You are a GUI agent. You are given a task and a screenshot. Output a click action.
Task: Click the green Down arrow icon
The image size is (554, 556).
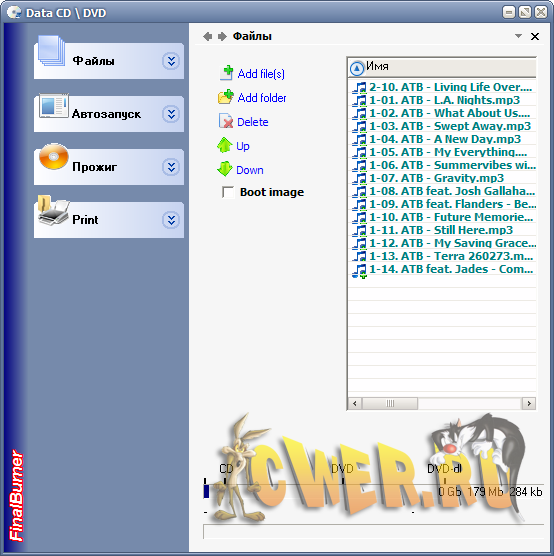225,169
